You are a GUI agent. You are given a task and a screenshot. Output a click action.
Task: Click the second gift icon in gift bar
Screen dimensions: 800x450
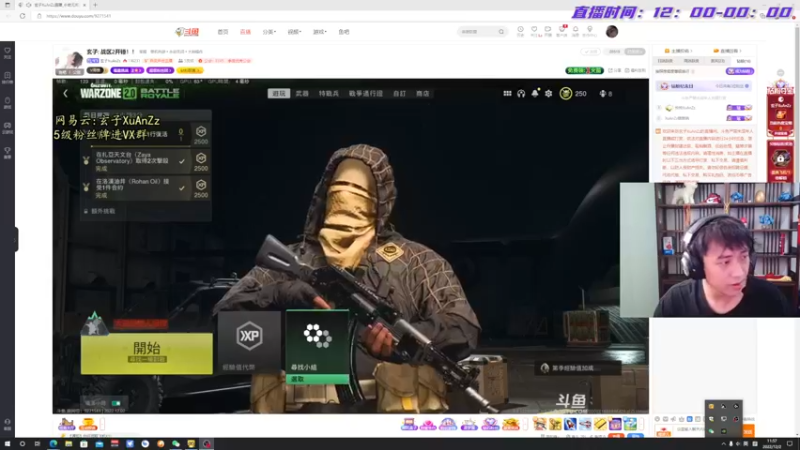[x=88, y=423]
